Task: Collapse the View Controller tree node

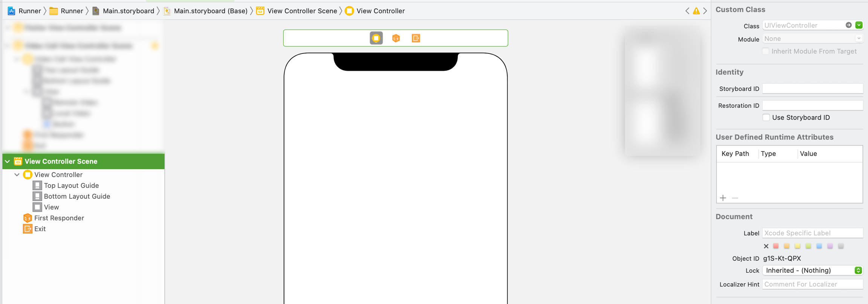Action: click(x=17, y=174)
